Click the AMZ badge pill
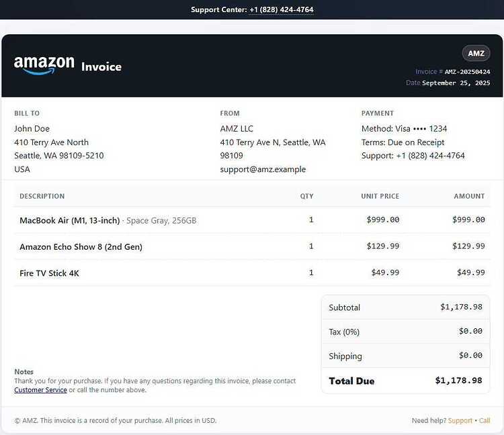 click(x=476, y=53)
